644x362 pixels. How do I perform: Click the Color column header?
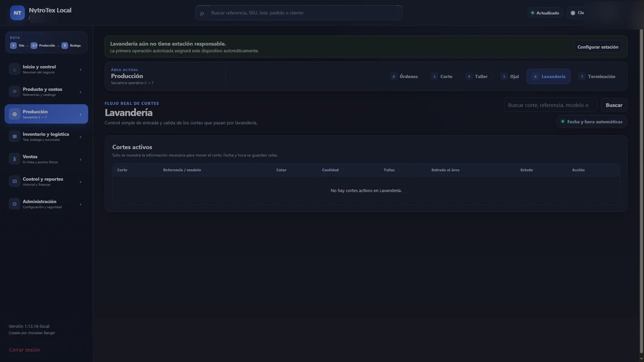pos(281,170)
